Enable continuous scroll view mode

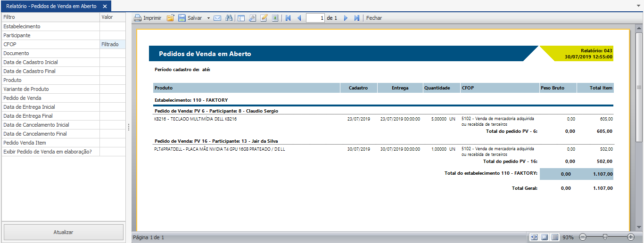[555, 237]
